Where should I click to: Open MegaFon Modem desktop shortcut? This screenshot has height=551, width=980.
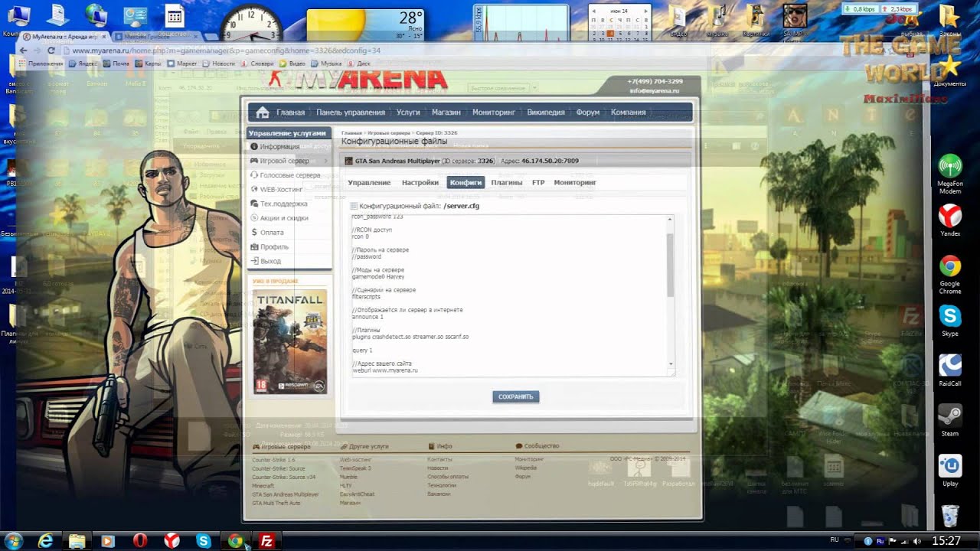[950, 174]
